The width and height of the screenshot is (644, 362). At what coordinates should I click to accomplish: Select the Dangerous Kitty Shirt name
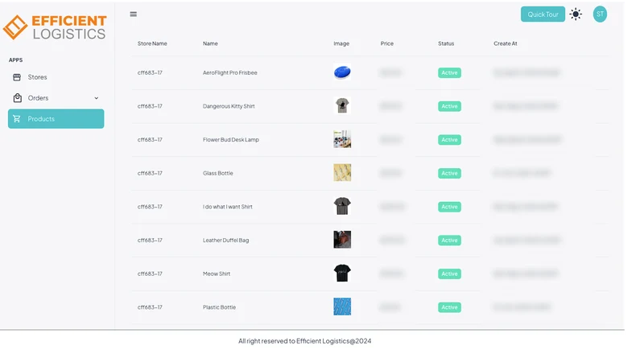[229, 106]
